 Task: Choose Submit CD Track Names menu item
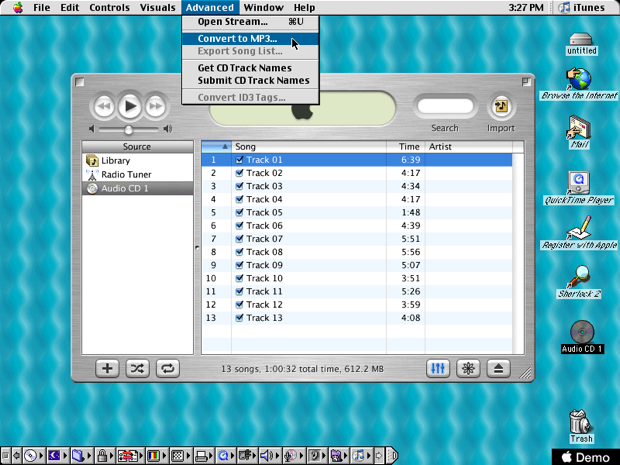(250, 80)
